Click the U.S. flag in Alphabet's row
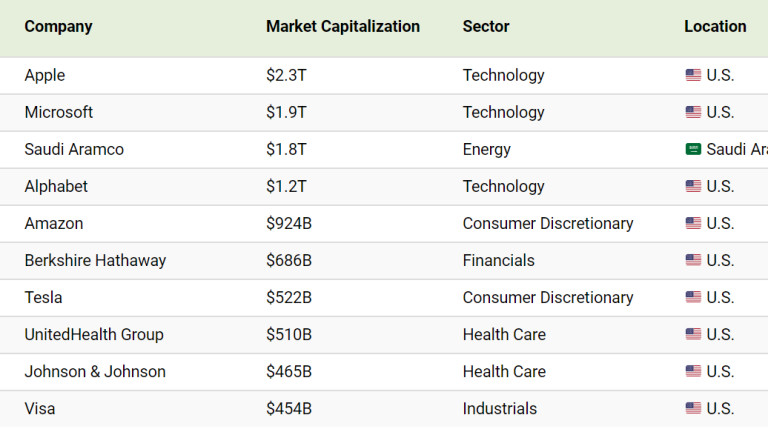 [x=693, y=186]
